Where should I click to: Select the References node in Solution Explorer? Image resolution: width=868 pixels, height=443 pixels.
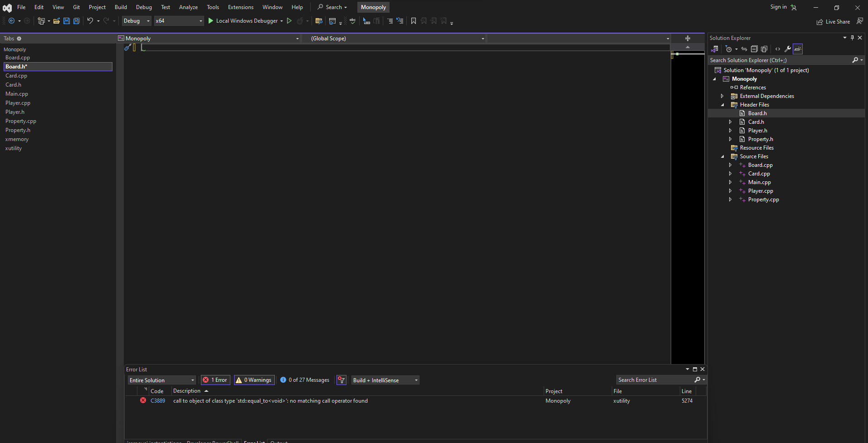[753, 88]
